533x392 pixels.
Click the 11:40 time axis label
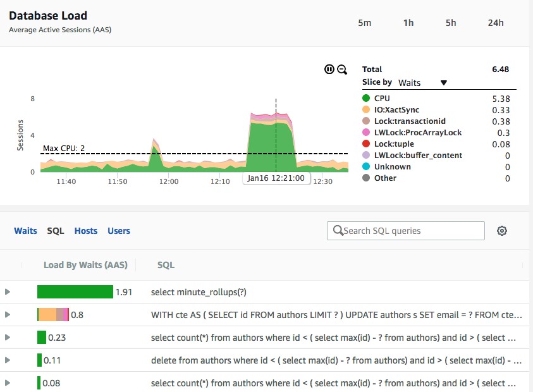pyautogui.click(x=66, y=181)
